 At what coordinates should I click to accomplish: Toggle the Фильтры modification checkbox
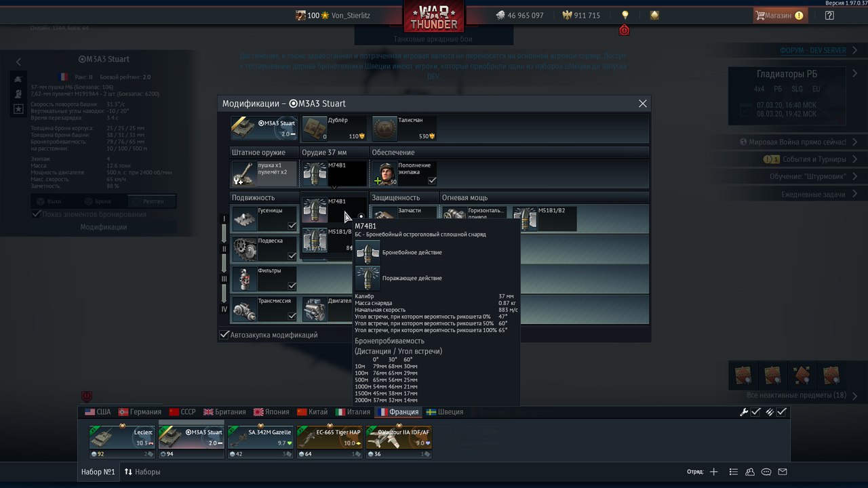pos(292,286)
